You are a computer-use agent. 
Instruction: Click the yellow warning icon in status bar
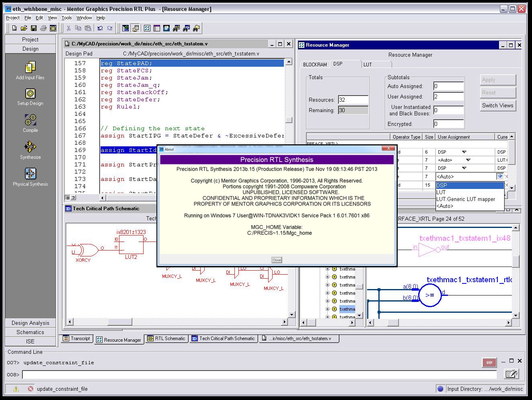click(x=16, y=389)
